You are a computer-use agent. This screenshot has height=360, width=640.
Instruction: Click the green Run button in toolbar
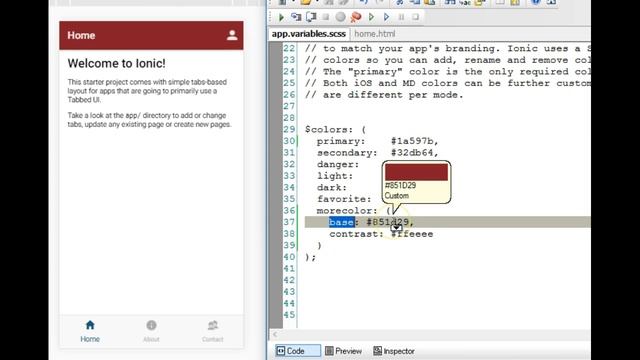pyautogui.click(x=281, y=17)
